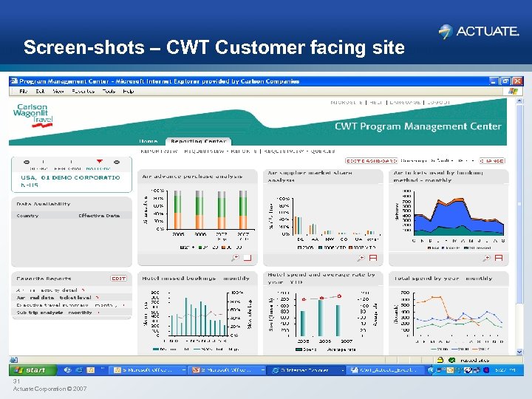This screenshot has height=399, width=532.
Task: Click the security lock icon in status bar
Action: pyautogui.click(x=440, y=360)
